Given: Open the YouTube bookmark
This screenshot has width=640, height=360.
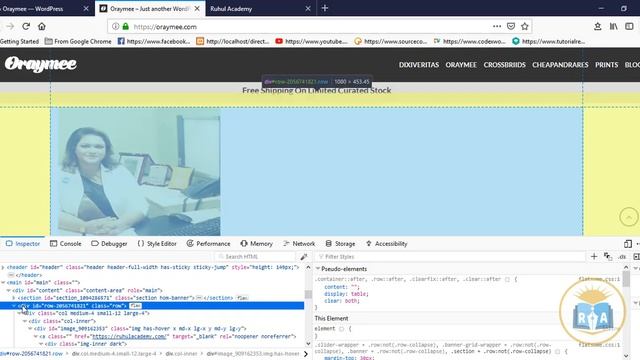Looking at the screenshot, I should (x=311, y=41).
